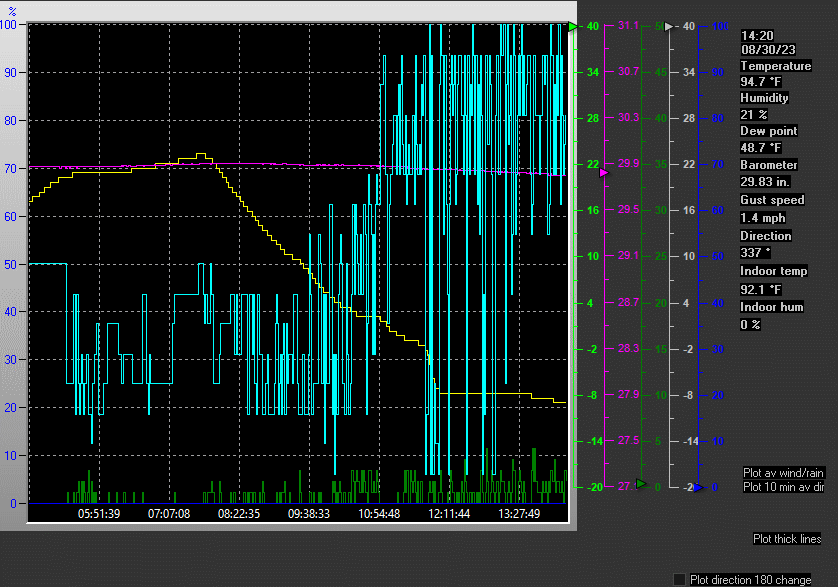Click the 1.4 mph gust value
838x587 pixels.
point(763,218)
